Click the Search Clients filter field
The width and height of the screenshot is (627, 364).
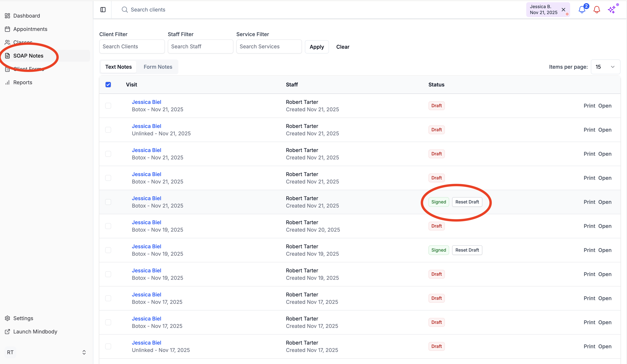tap(132, 46)
